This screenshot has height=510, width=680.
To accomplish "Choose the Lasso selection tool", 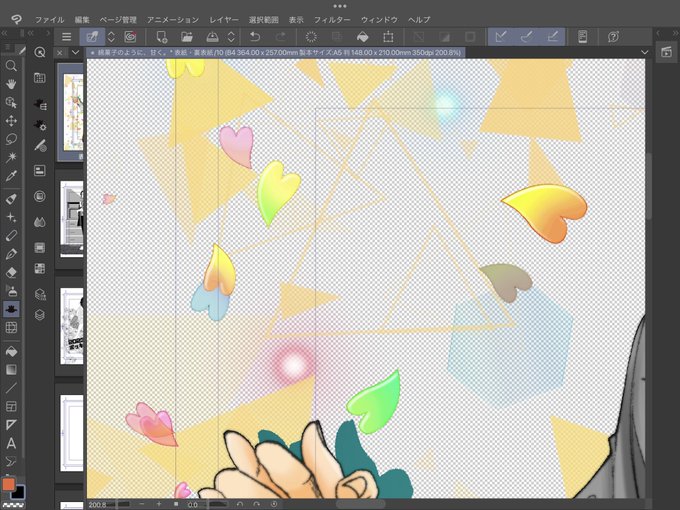I will [x=11, y=139].
